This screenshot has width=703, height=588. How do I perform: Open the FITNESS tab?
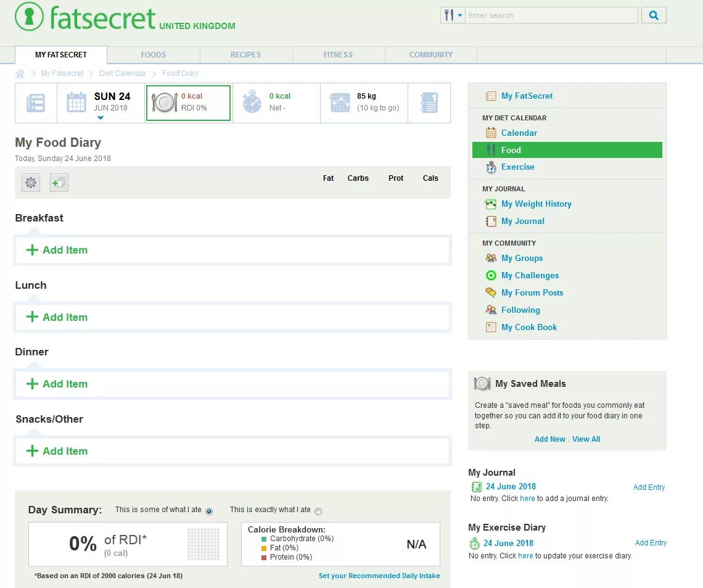pos(338,55)
